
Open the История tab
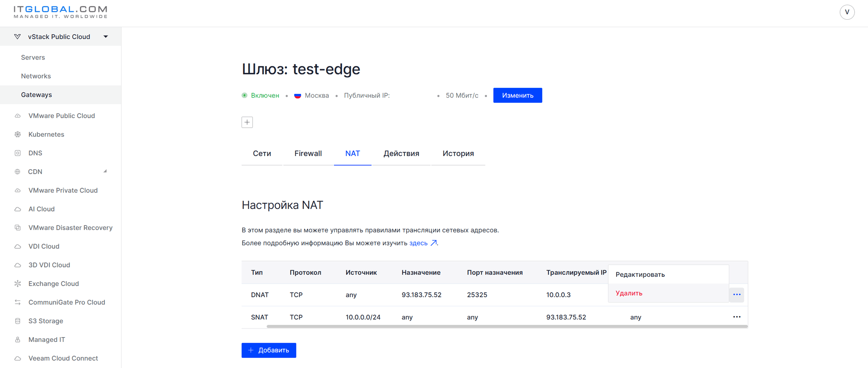point(458,153)
